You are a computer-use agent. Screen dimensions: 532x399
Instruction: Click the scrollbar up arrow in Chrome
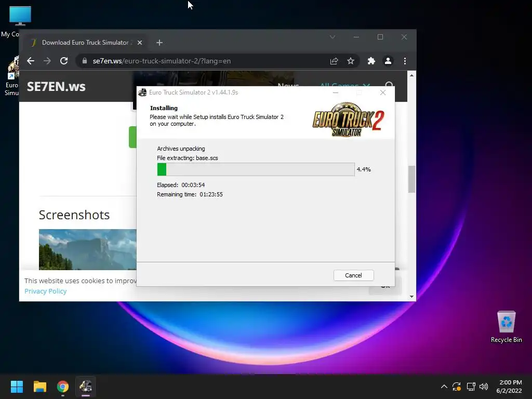pyautogui.click(x=411, y=75)
